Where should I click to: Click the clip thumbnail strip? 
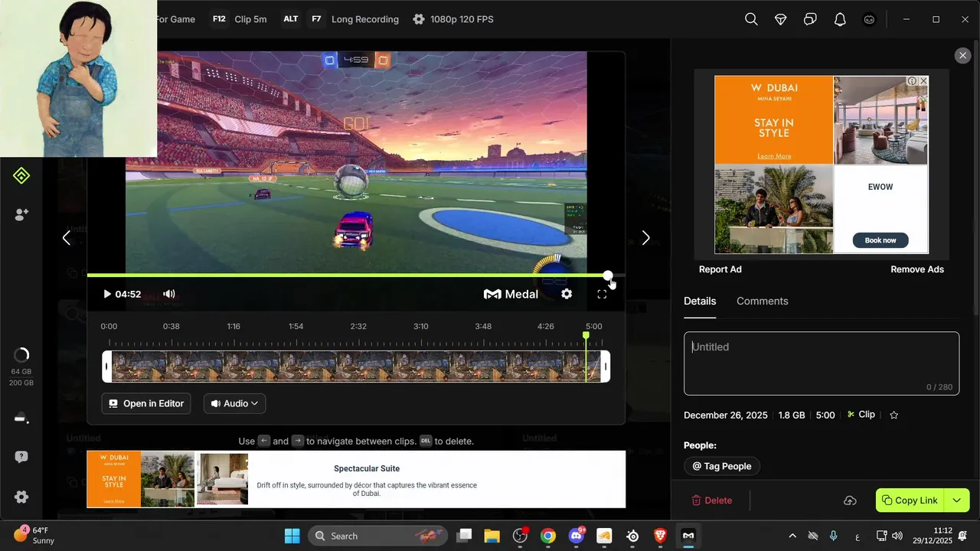tap(356, 367)
